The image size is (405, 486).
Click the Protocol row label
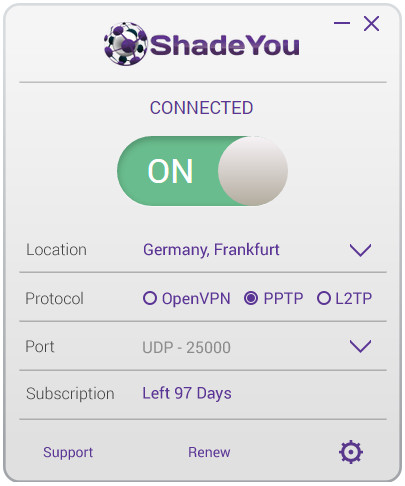pyautogui.click(x=54, y=298)
